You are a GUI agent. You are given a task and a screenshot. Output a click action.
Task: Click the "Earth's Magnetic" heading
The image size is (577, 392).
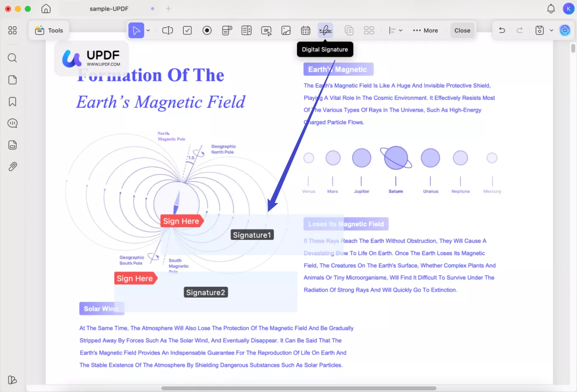pyautogui.click(x=338, y=69)
